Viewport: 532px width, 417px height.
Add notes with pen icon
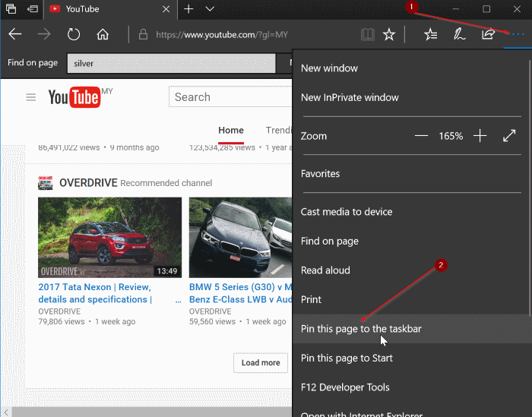pyautogui.click(x=459, y=34)
